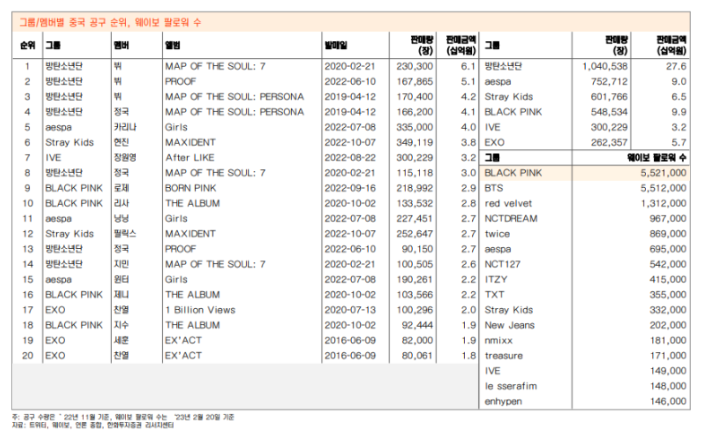Click the treasure row label
Screen dimensions: 707x433
pyautogui.click(x=504, y=355)
